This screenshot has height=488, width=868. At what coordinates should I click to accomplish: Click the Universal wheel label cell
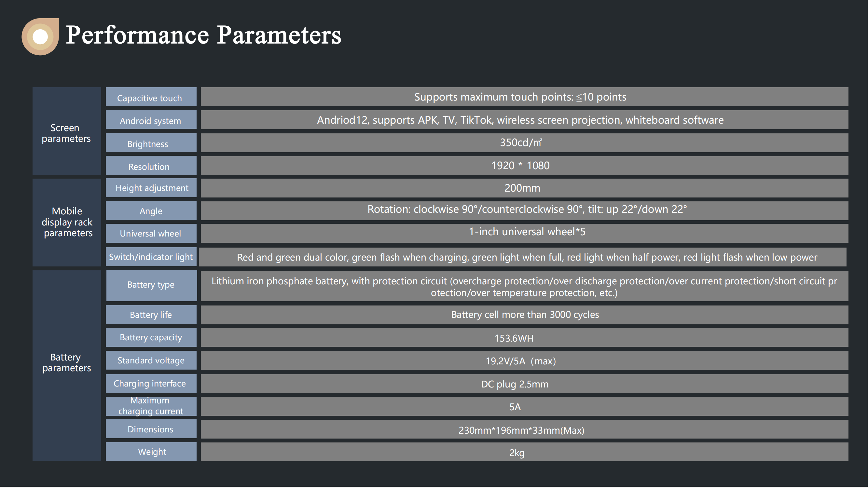pos(151,233)
